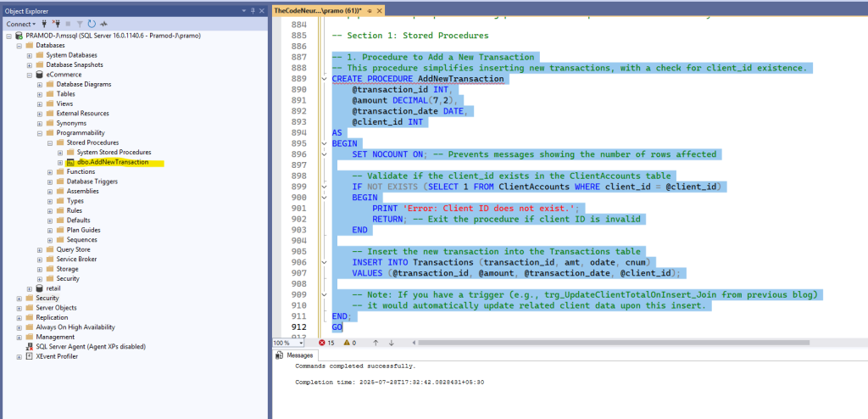
Task: Select the dbo.AddNewTransaction stored procedure
Action: 113,162
